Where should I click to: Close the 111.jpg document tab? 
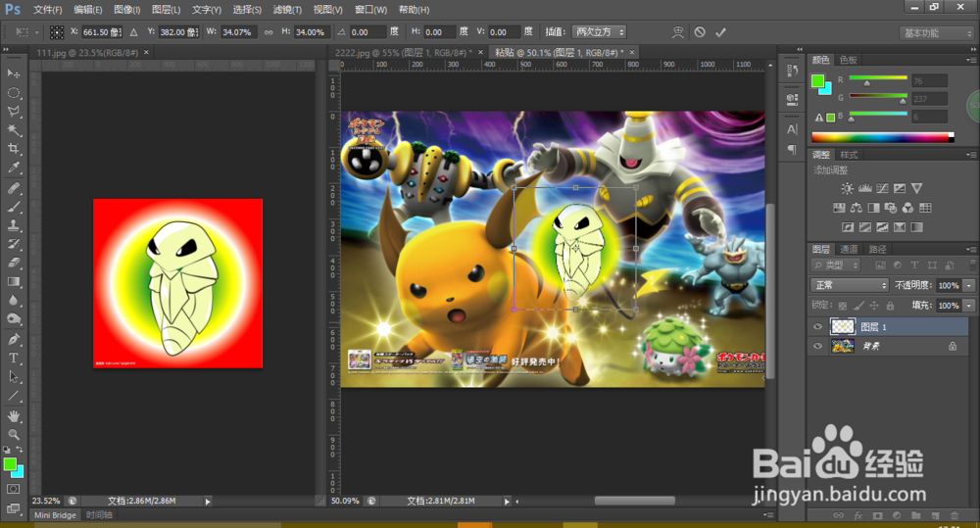click(146, 53)
